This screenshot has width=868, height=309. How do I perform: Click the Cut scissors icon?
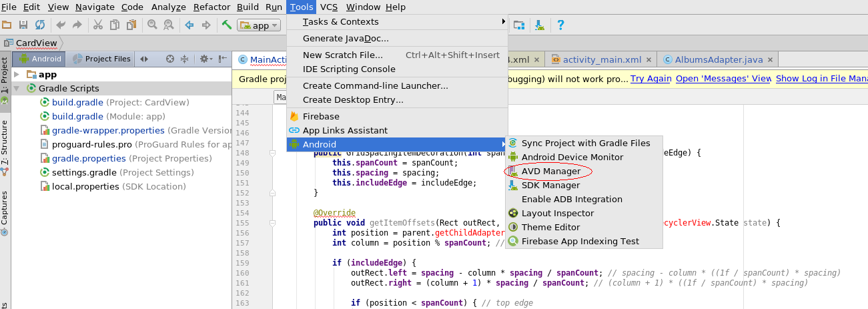click(98, 25)
